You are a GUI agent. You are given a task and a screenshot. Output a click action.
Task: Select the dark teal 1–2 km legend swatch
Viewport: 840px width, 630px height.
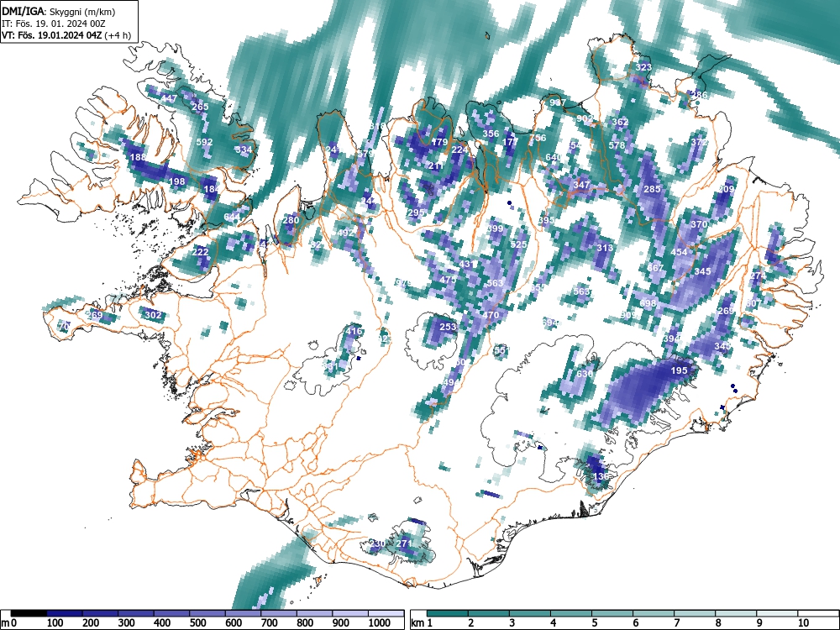[x=448, y=613]
